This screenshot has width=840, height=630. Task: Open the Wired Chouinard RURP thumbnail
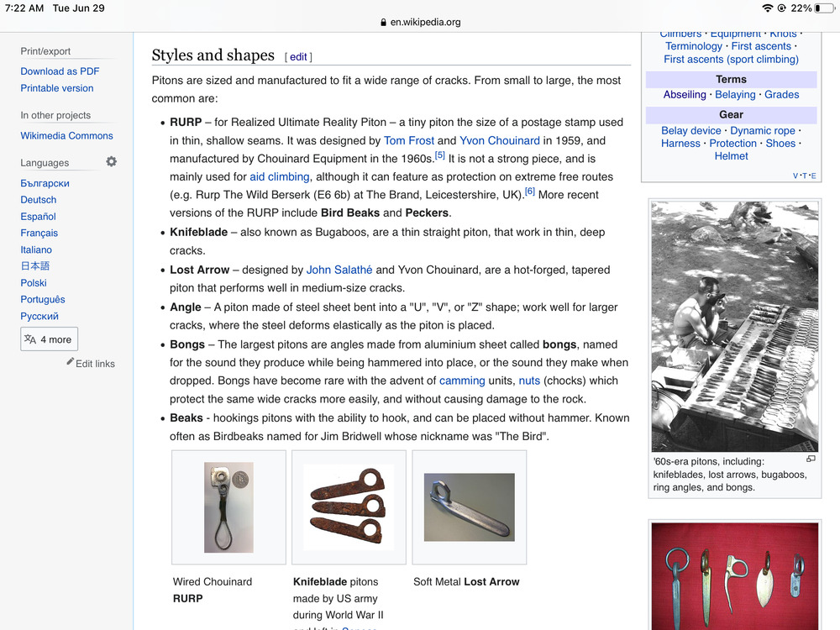228,507
